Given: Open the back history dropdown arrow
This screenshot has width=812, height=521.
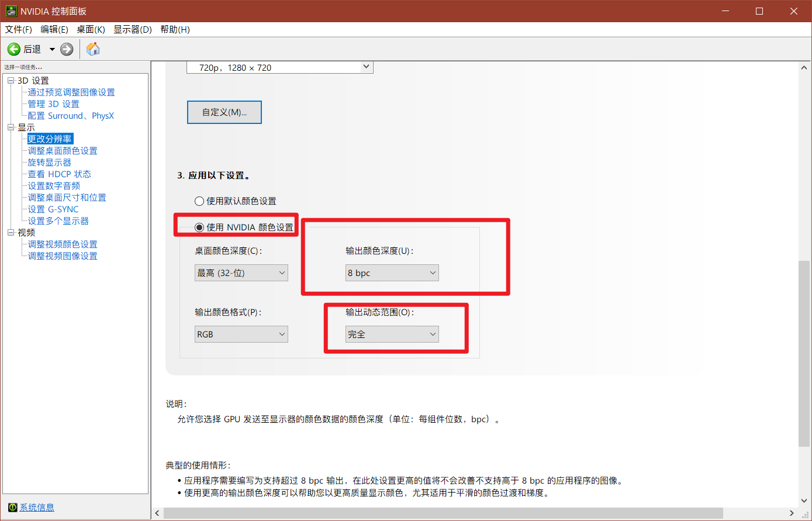Looking at the screenshot, I should (x=52, y=49).
